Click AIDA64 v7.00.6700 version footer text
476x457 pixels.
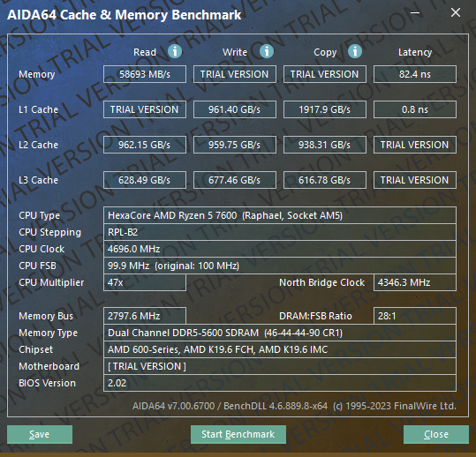click(294, 406)
